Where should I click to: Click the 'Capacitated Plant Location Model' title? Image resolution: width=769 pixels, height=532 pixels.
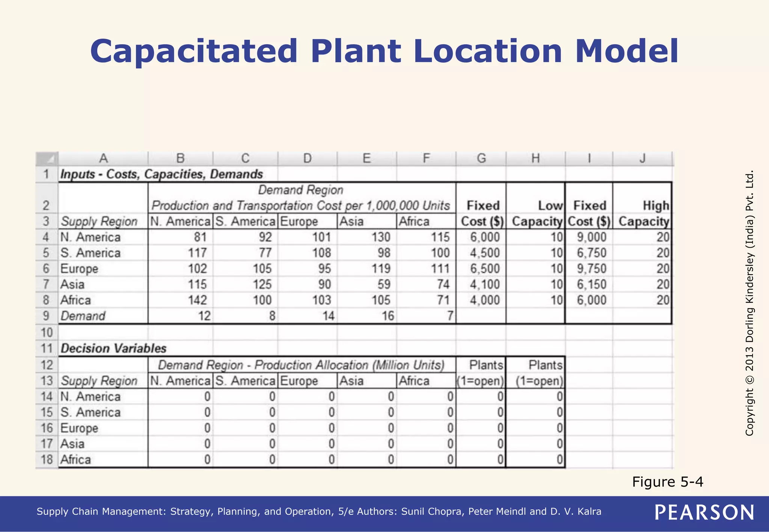pyautogui.click(x=384, y=51)
